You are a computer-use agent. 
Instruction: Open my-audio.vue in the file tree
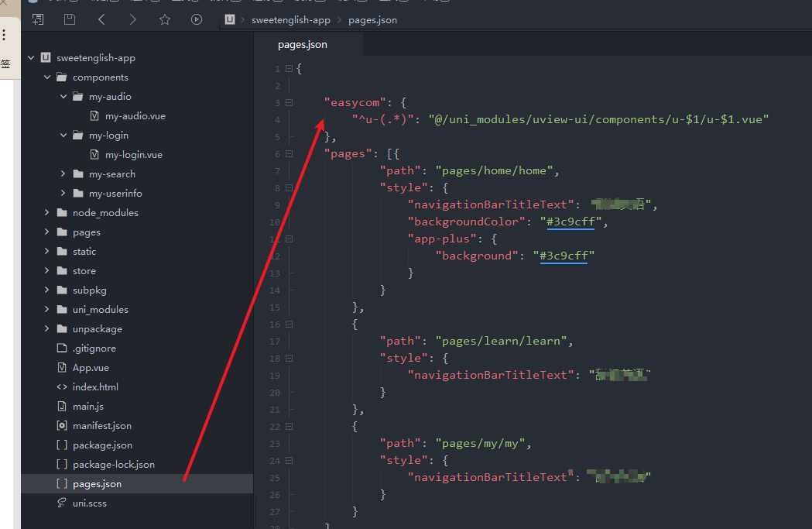pyautogui.click(x=135, y=116)
